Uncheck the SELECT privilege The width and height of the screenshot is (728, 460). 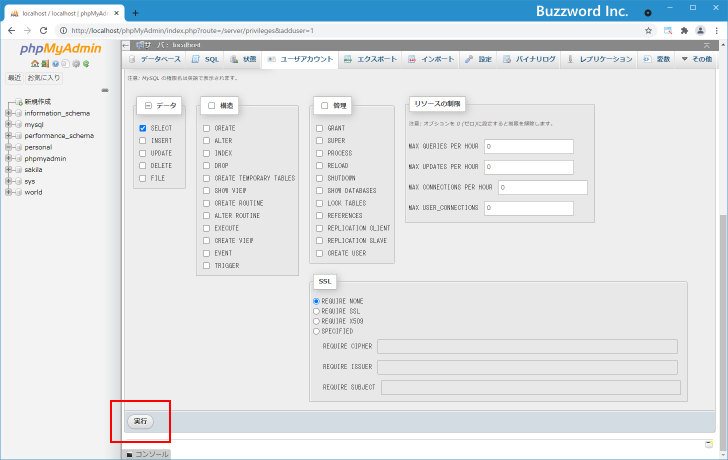point(143,128)
